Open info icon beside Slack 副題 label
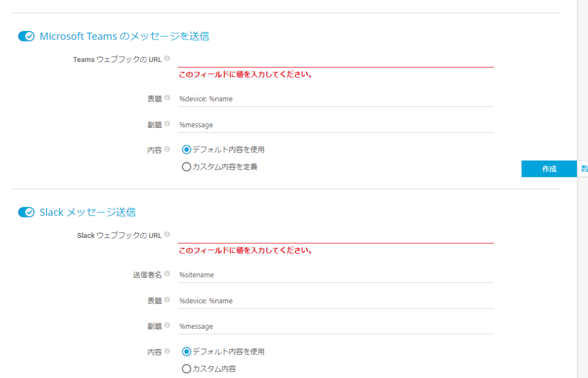This screenshot has height=378, width=588. coord(167,325)
